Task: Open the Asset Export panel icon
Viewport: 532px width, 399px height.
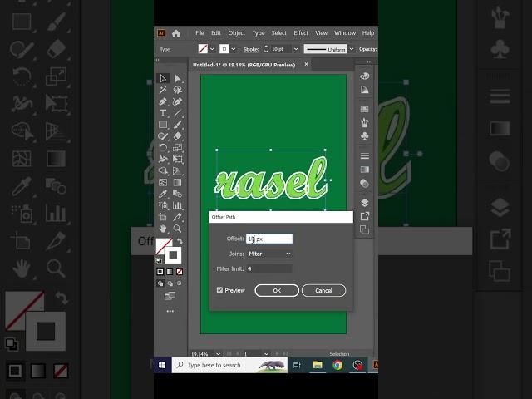Action: pyautogui.click(x=365, y=216)
